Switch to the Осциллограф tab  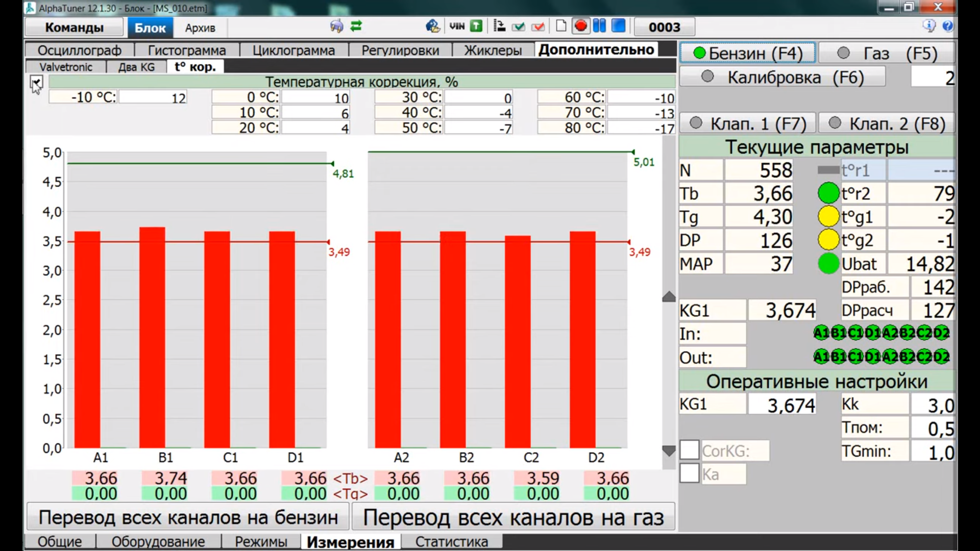point(79,51)
